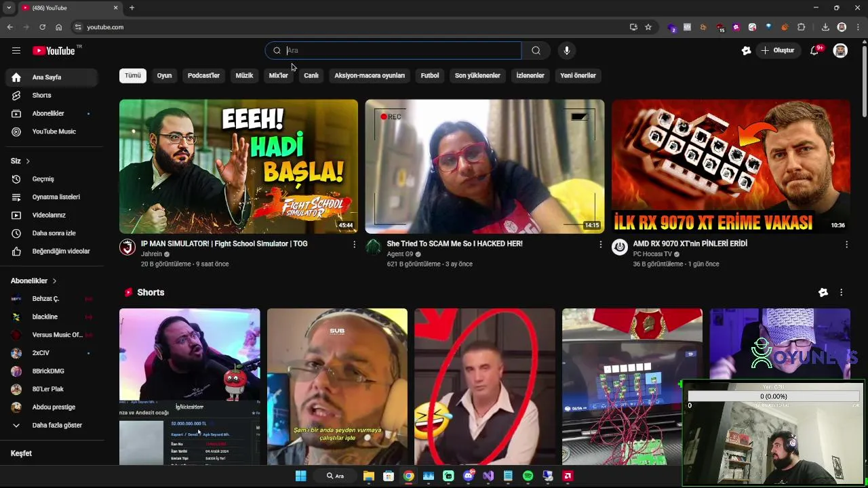Start voice search with microphone icon
The image size is (868, 488).
pyautogui.click(x=567, y=50)
